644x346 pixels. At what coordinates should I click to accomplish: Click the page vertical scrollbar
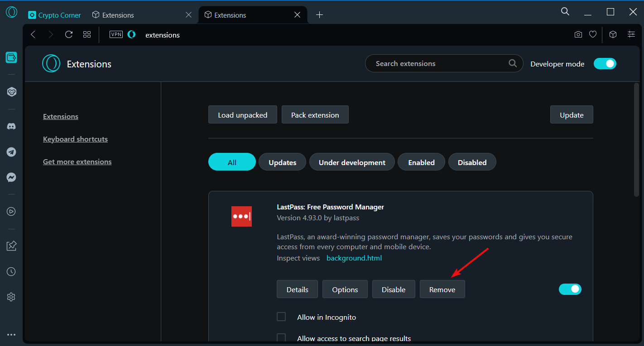click(x=637, y=139)
